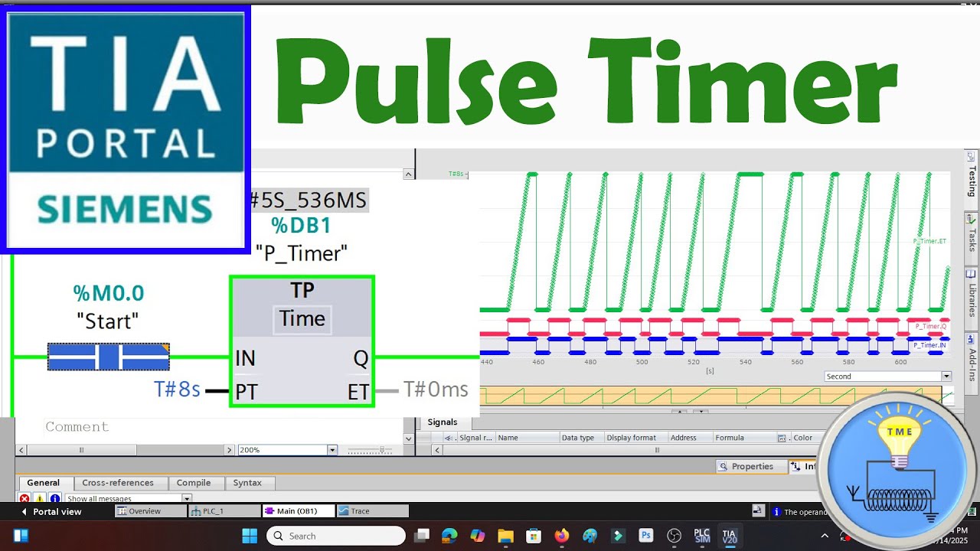The height and width of the screenshot is (551, 980).
Task: Go to Portal view
Action: (x=51, y=511)
